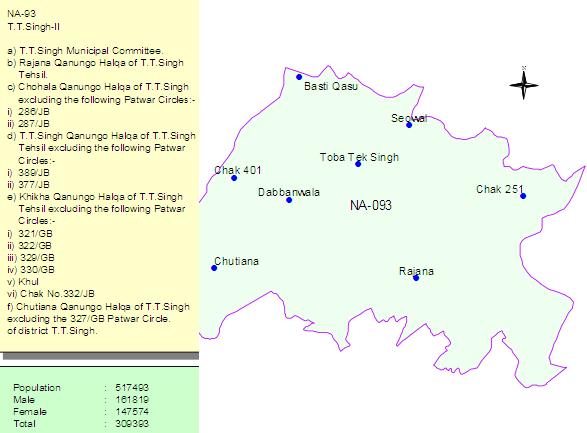Select the T.T.Singh-II title text
This screenshot has height=433, width=587.
(x=33, y=27)
